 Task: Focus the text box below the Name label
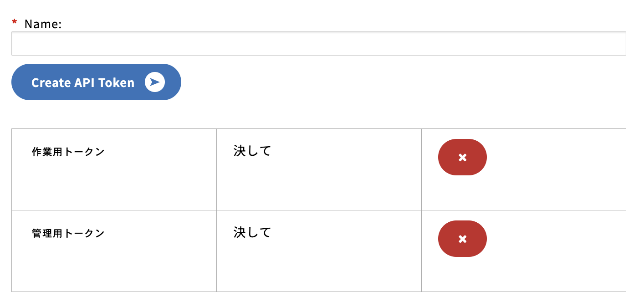[319, 43]
